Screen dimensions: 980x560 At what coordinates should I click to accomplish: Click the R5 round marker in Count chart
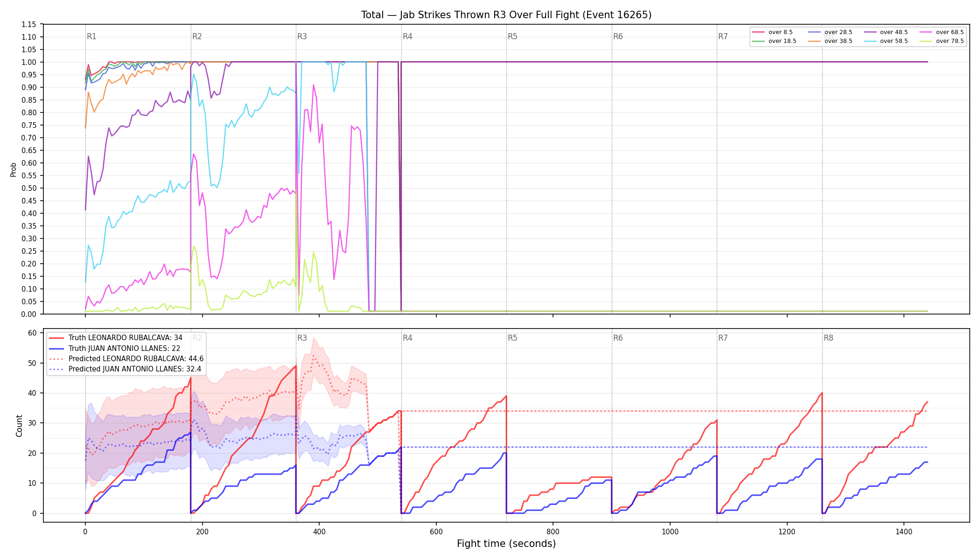click(513, 338)
